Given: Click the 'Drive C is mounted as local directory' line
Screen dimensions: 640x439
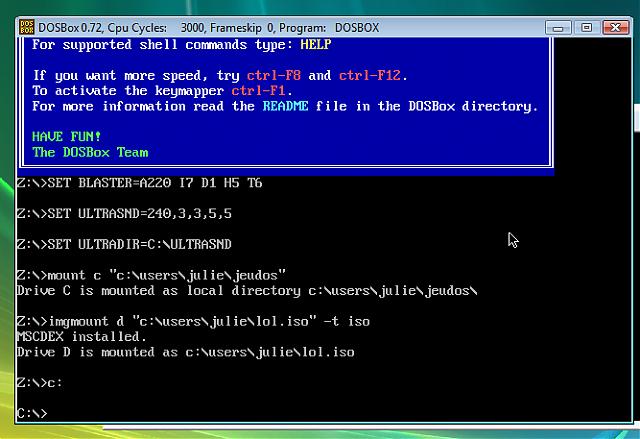Looking at the screenshot, I should click(247, 290).
